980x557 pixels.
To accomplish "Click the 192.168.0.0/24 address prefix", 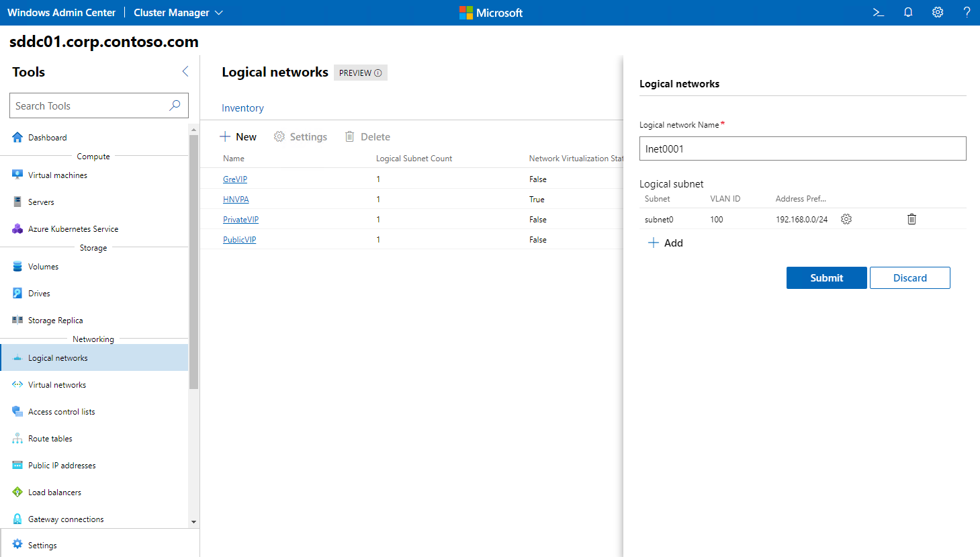I will [x=801, y=220].
